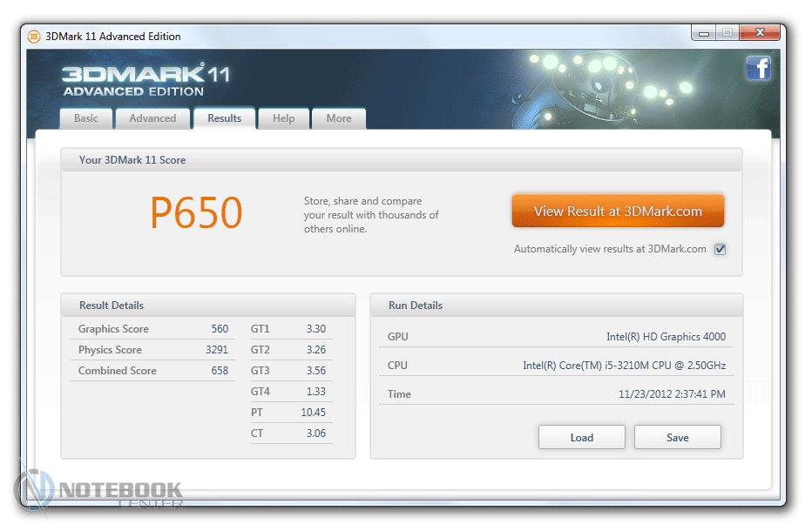This screenshot has width=812, height=531.
Task: Click the 3DMark app icon in title bar
Action: 34,37
